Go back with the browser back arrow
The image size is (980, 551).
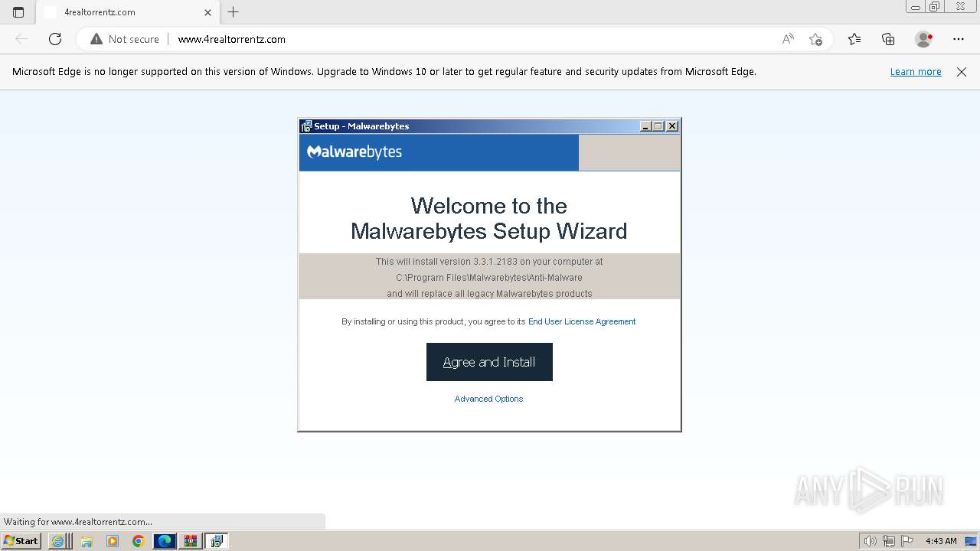[21, 39]
